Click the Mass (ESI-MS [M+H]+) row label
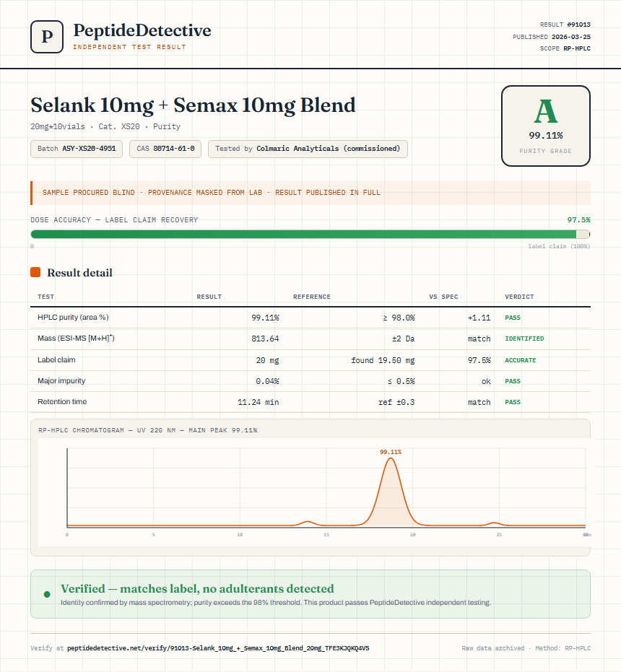The image size is (621, 672). 76,338
